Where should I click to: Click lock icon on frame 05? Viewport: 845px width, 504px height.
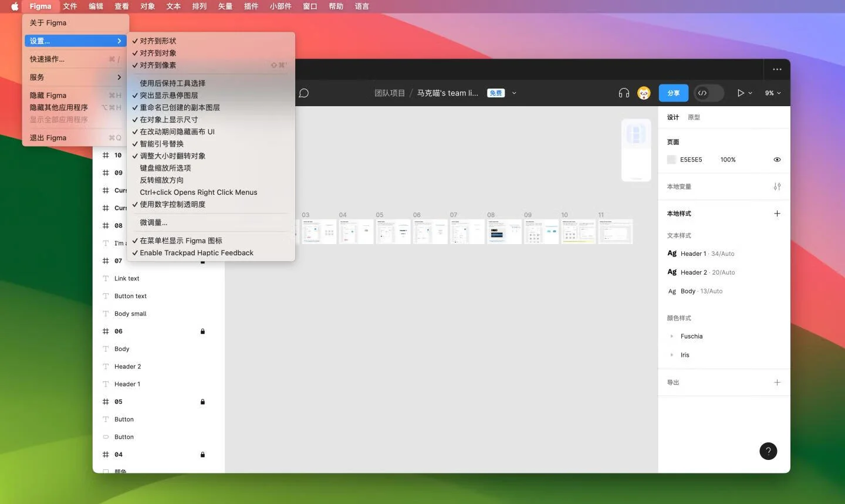(202, 402)
